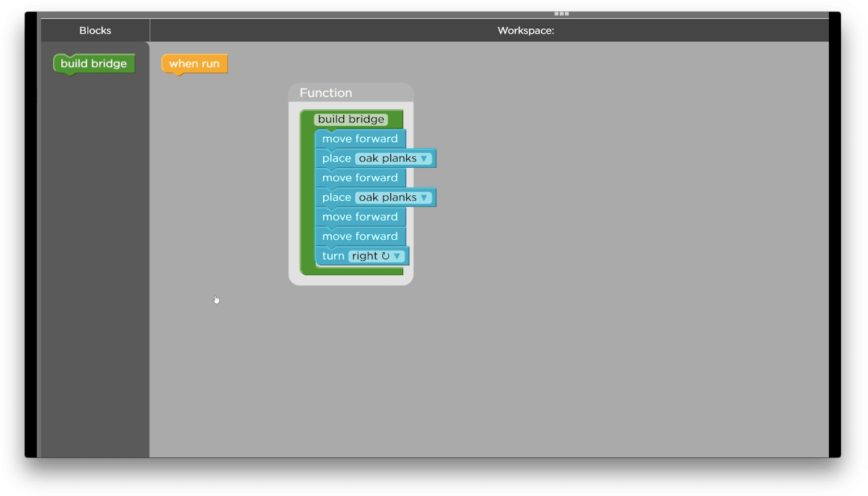The width and height of the screenshot is (868, 496).
Task: Select the turn block by its "turn" label
Action: click(x=333, y=256)
